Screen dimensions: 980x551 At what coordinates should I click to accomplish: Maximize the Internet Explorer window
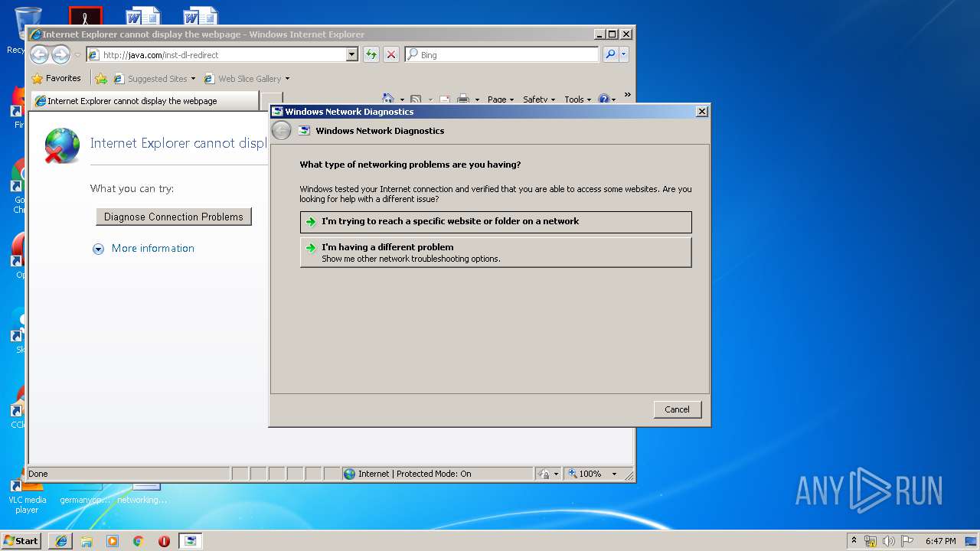click(x=612, y=34)
